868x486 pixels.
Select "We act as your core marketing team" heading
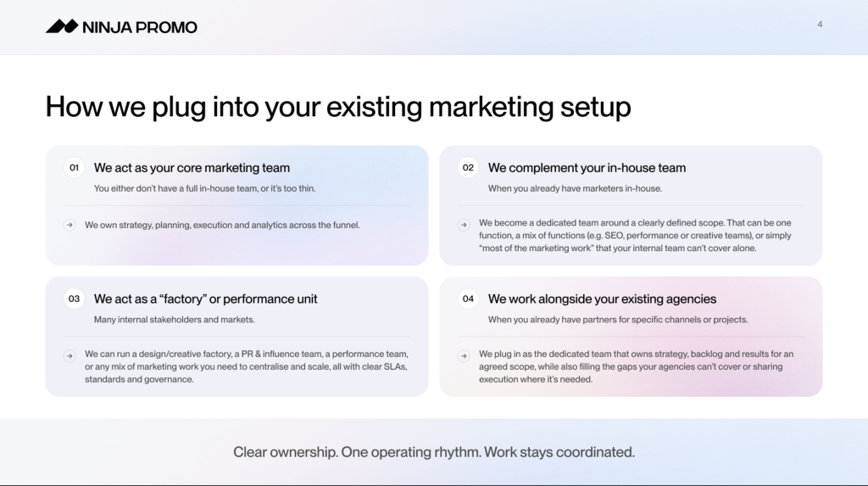tap(192, 168)
